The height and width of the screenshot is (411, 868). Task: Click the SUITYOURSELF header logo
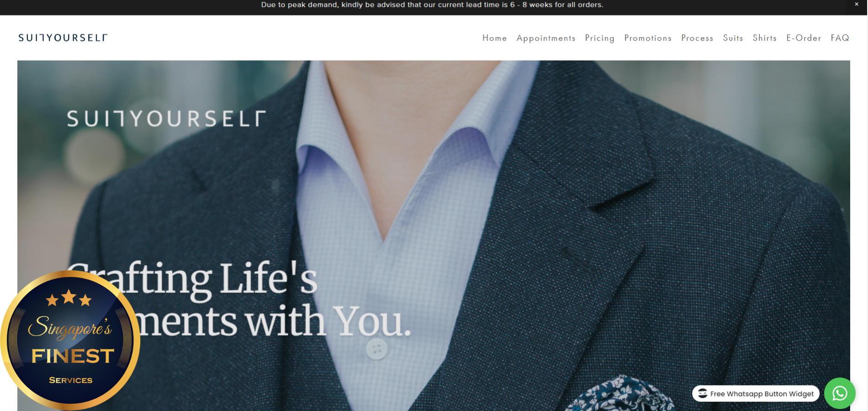point(63,37)
